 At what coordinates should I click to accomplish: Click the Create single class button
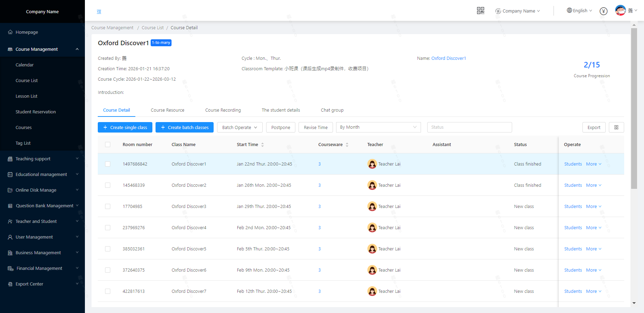[x=125, y=127]
